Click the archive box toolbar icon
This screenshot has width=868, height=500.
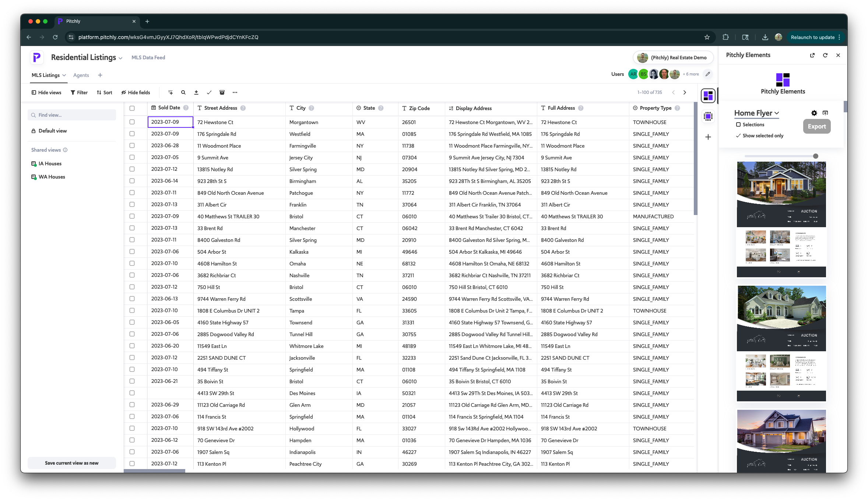point(222,92)
